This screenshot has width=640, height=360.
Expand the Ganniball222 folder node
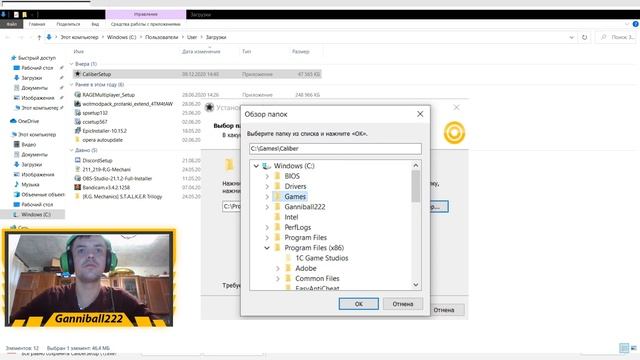point(267,207)
